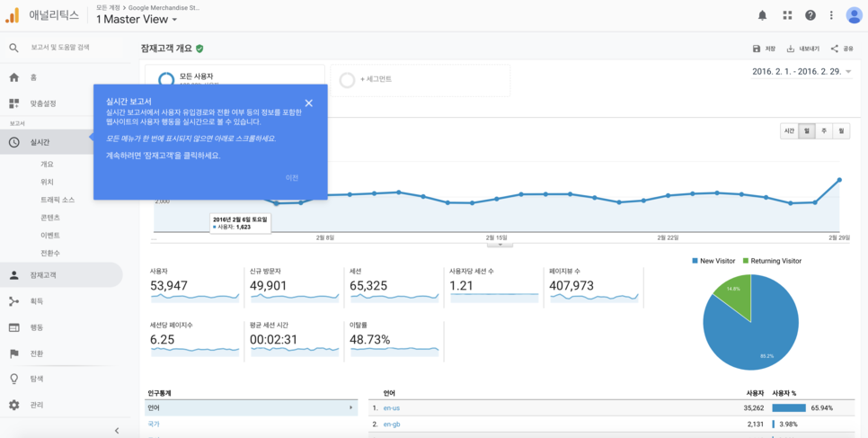Collapse the sidebar with the chevron

pyautogui.click(x=117, y=430)
